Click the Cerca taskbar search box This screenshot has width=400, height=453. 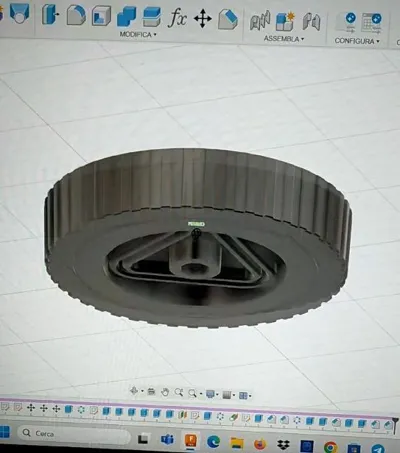coord(73,434)
